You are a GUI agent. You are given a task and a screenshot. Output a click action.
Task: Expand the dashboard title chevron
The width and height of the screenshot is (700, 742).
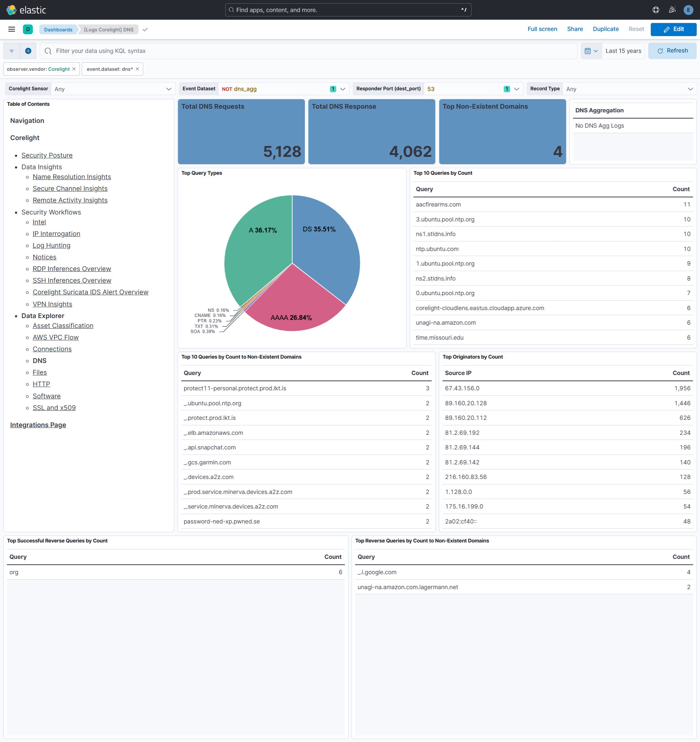[x=145, y=30]
